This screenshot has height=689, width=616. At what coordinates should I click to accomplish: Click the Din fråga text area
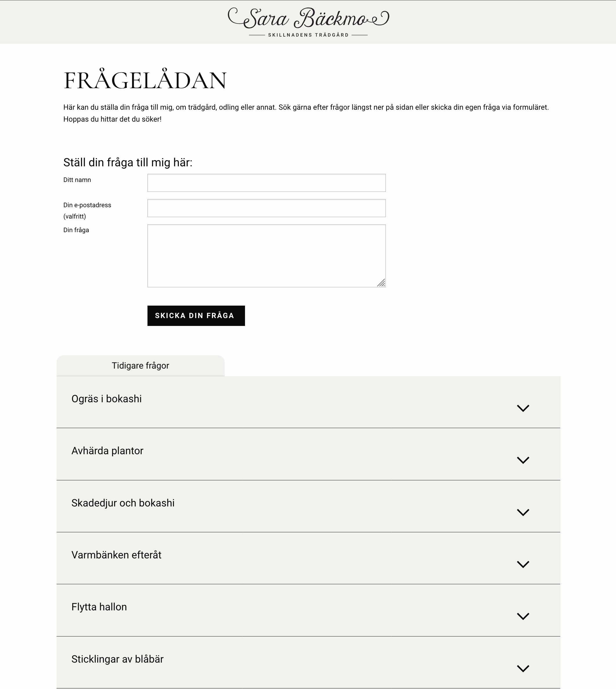[x=266, y=255]
